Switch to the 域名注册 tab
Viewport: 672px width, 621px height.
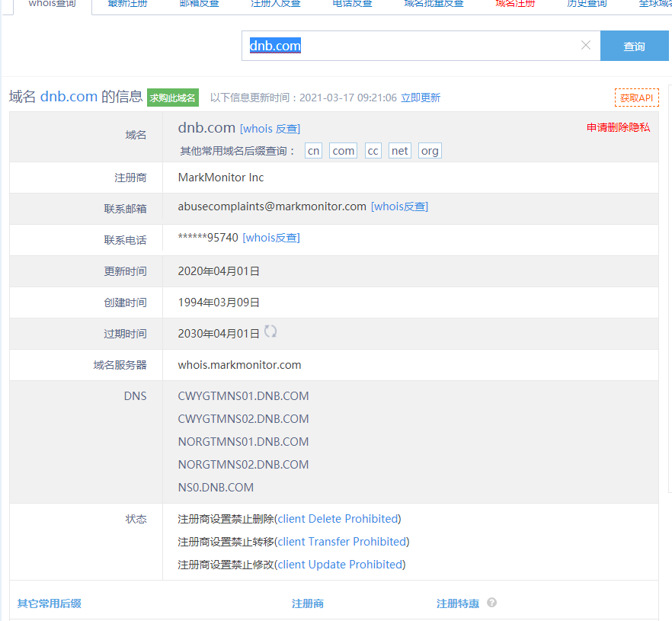pos(515,4)
